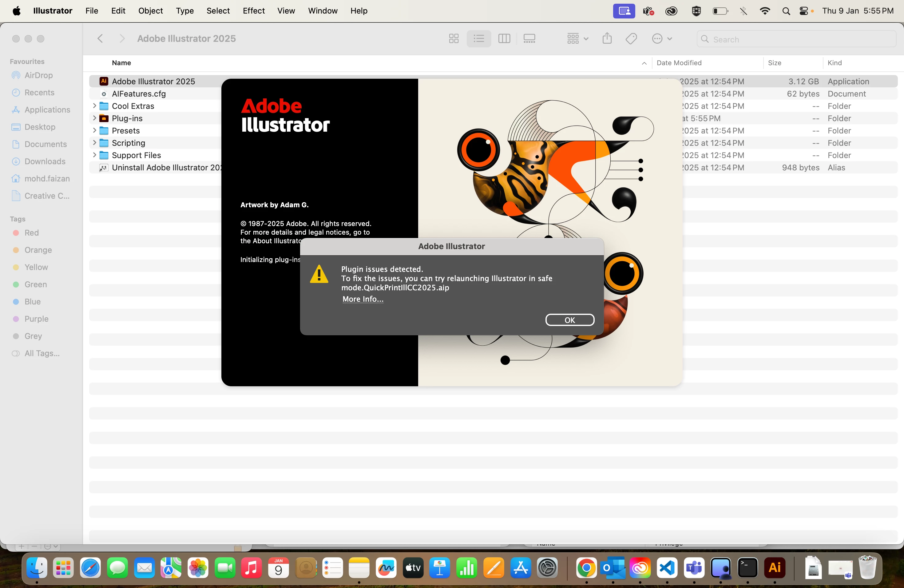Expand the Plug-ins folder

pos(94,118)
